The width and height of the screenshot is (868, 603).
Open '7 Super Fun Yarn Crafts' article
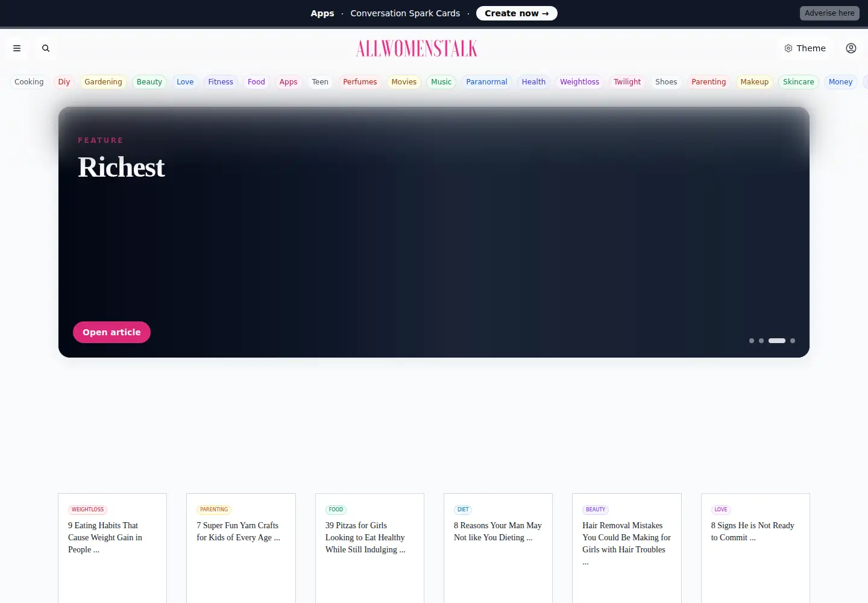click(x=238, y=531)
